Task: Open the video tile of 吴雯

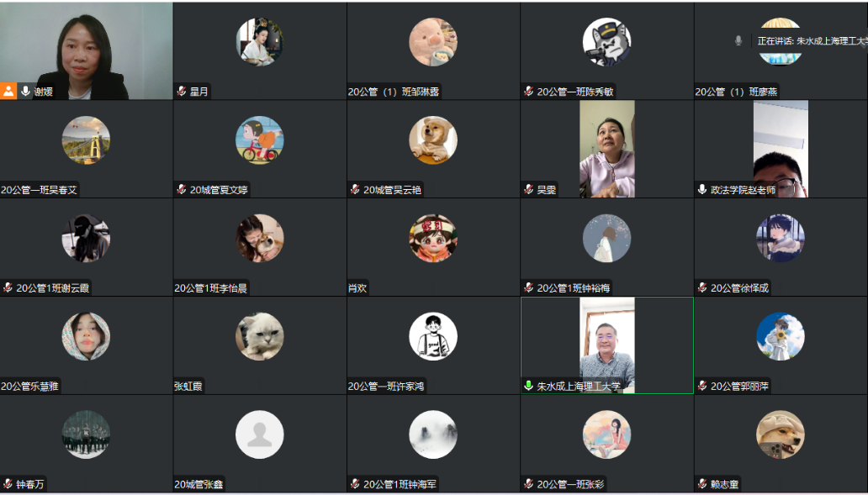Action: click(x=606, y=149)
